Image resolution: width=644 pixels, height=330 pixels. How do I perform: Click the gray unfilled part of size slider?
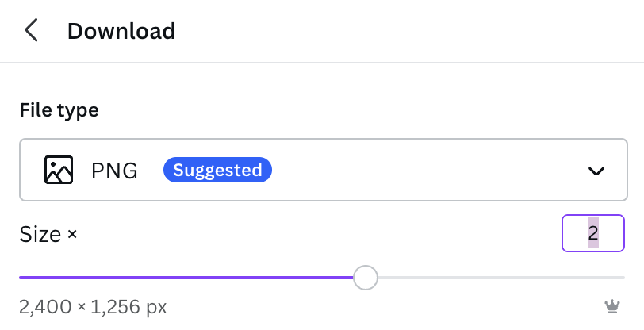[501, 278]
